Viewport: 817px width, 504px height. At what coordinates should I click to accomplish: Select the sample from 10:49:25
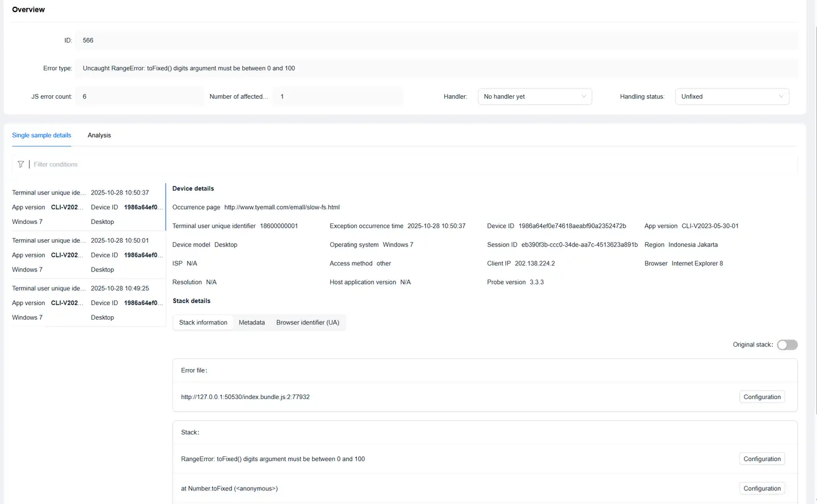(87, 303)
